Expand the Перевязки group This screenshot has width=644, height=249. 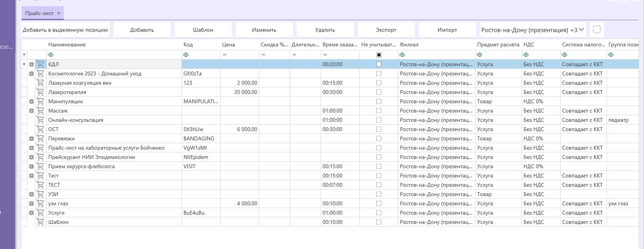point(31,138)
